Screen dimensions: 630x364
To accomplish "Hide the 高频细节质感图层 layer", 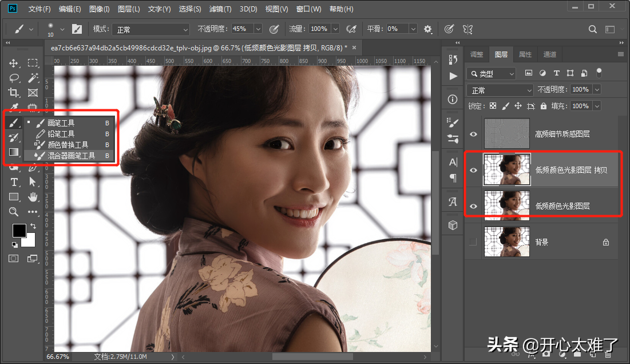I will [x=473, y=134].
